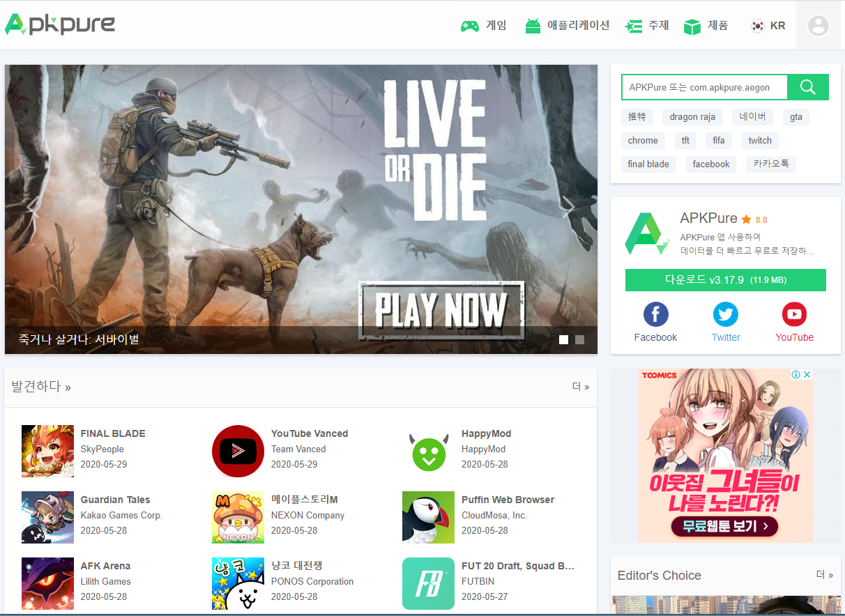This screenshot has width=845, height=616.
Task: Click the AFK Arena title link
Action: [x=105, y=566]
